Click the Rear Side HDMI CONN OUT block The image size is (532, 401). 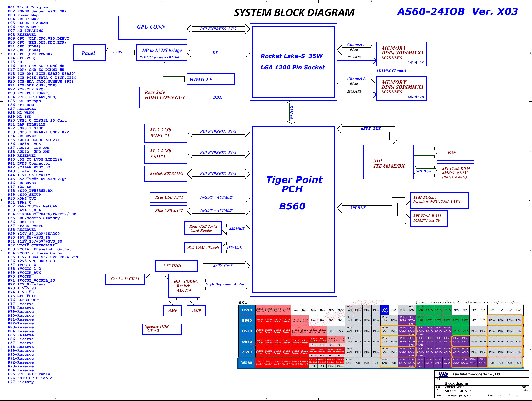163,98
